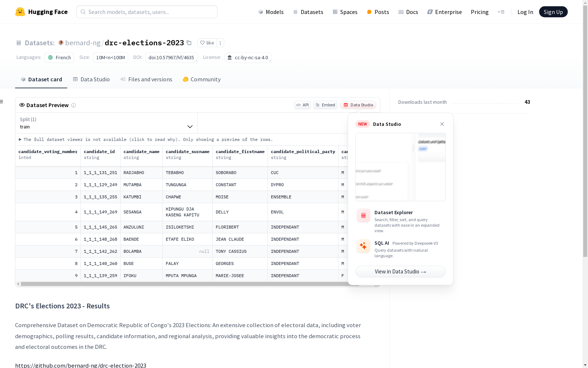The width and height of the screenshot is (588, 368).
Task: Click the size tag 10M<n<100M
Action: pyautogui.click(x=111, y=57)
